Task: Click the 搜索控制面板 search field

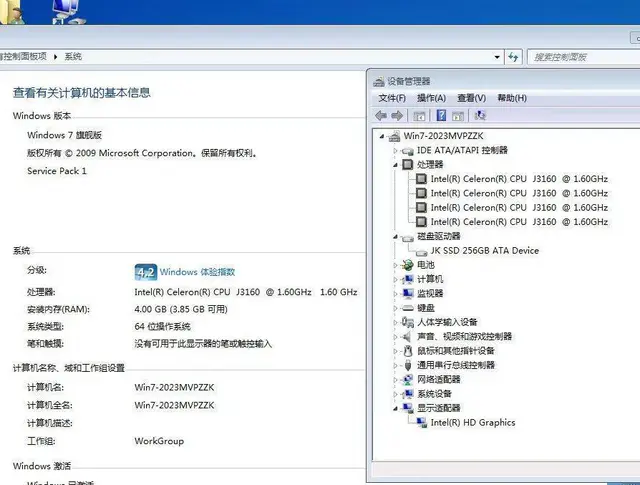Action: 584,57
